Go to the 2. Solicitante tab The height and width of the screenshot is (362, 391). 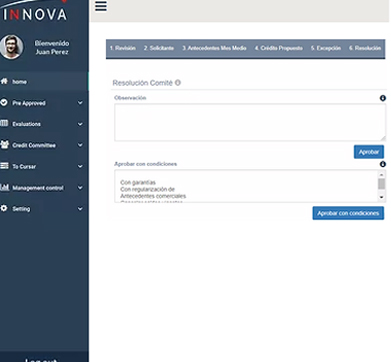[159, 48]
